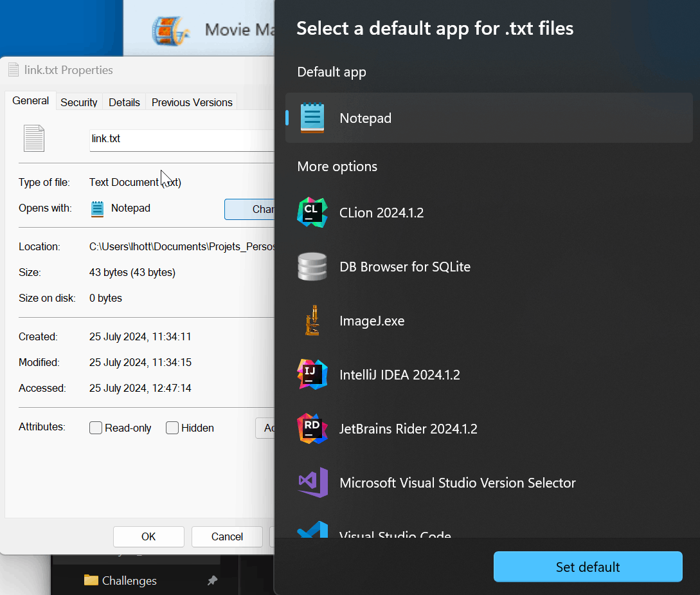Click Cancel in the Properties dialog
700x595 pixels.
point(227,536)
